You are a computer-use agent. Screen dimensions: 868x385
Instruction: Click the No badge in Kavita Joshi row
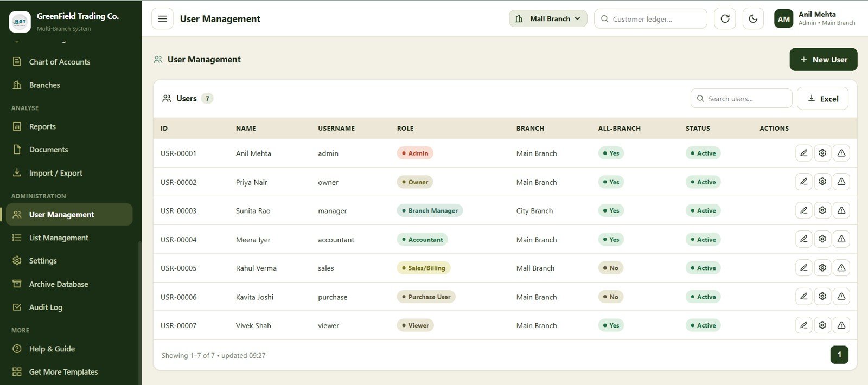[611, 297]
